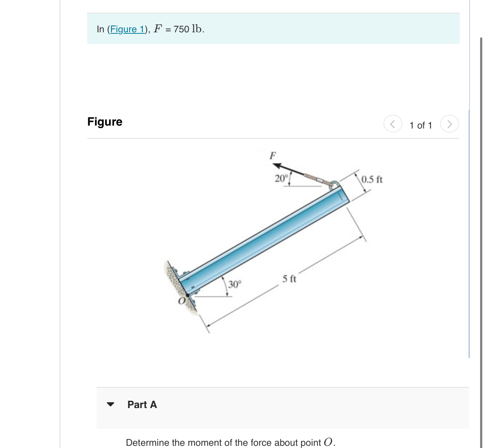Image resolution: width=483 pixels, height=448 pixels.
Task: Click the 1 of 1 page indicator
Action: (421, 126)
